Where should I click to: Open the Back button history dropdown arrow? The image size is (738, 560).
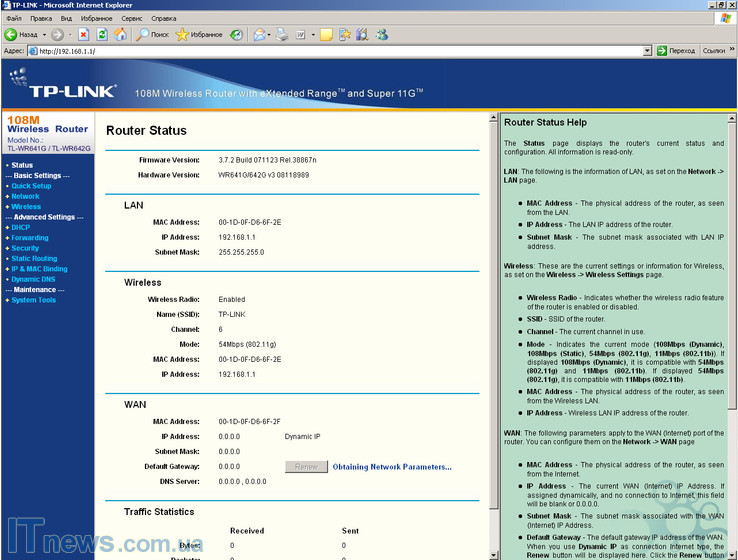pyautogui.click(x=43, y=34)
